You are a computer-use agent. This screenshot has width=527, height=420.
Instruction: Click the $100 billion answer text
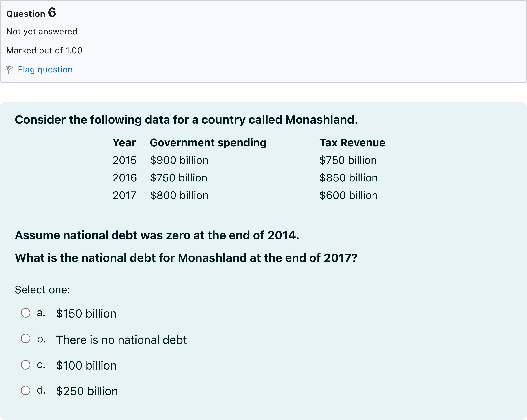pos(86,366)
